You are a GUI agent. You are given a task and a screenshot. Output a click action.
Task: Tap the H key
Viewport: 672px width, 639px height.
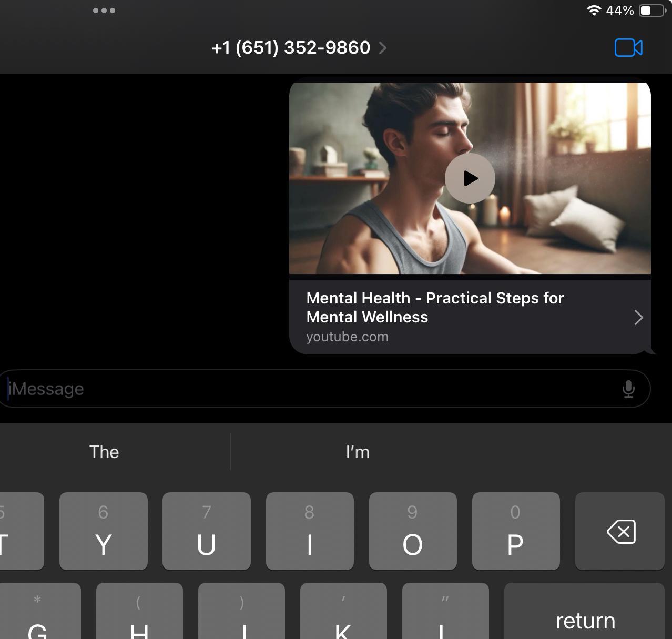point(139,611)
